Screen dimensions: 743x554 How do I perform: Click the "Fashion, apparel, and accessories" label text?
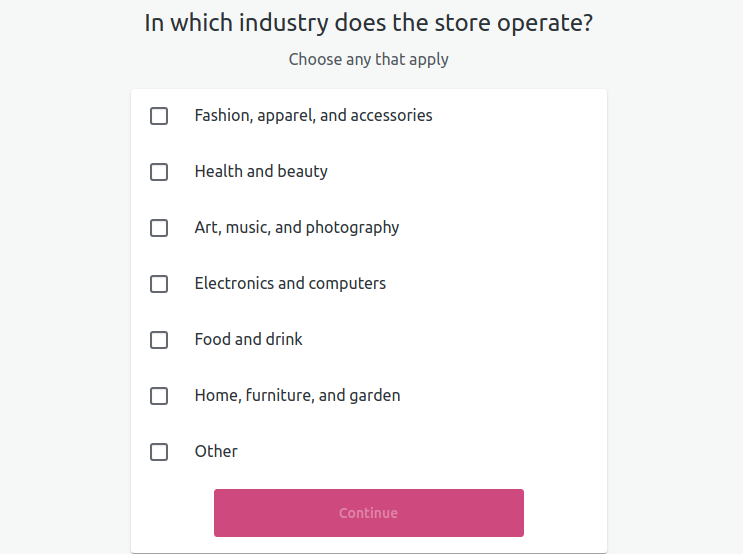(313, 116)
